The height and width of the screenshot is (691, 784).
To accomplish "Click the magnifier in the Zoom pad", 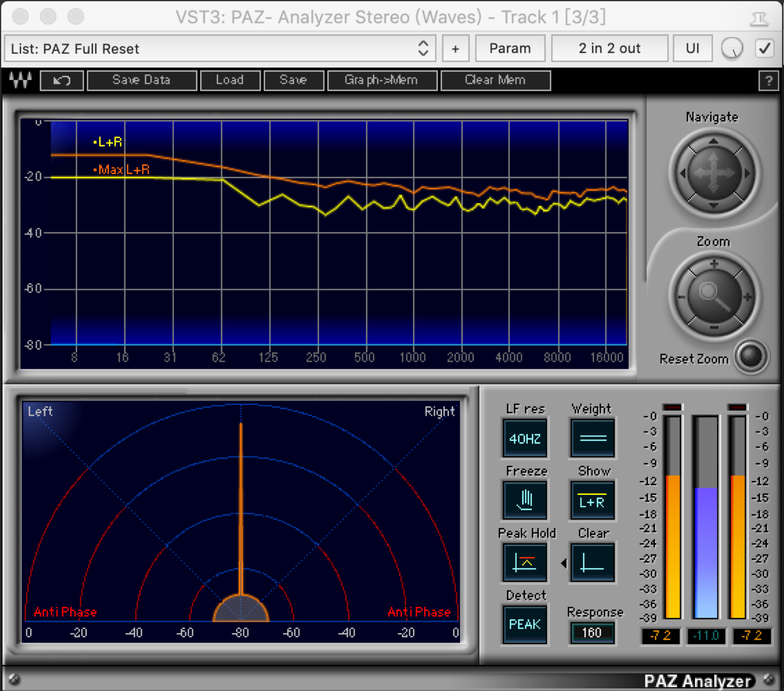I will 714,296.
